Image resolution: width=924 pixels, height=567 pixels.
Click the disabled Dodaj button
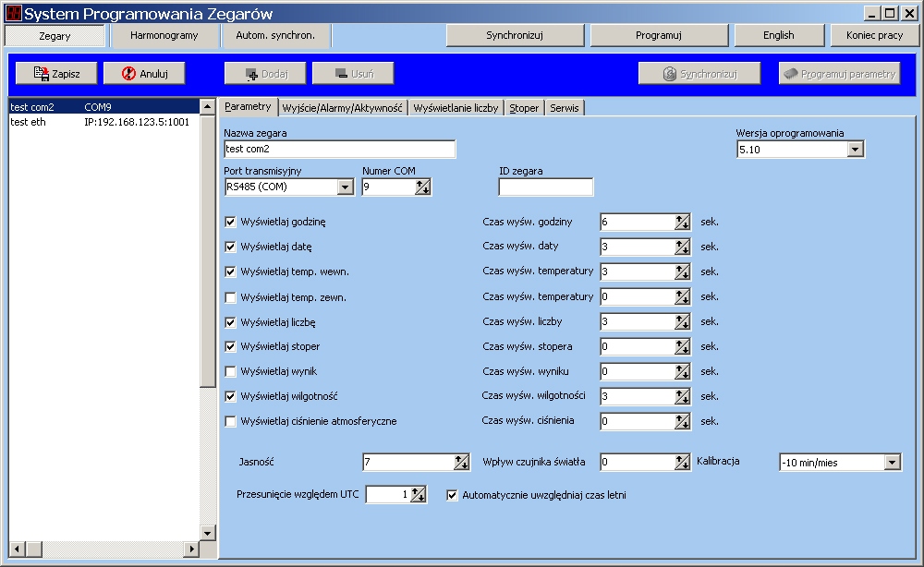[x=265, y=74]
